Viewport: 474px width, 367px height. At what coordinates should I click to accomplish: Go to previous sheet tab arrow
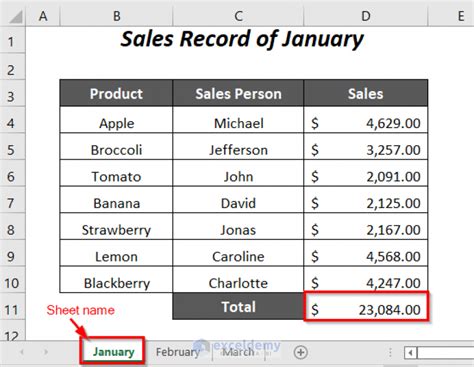click(x=22, y=352)
